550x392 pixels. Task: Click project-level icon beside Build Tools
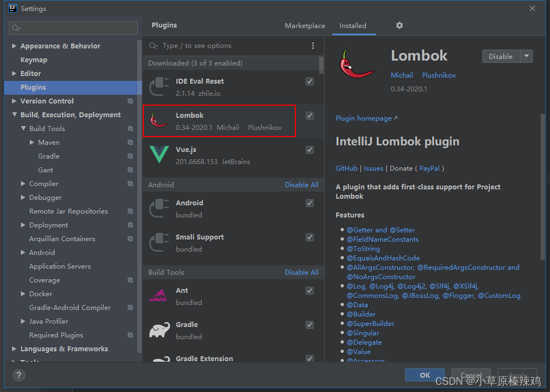point(130,129)
